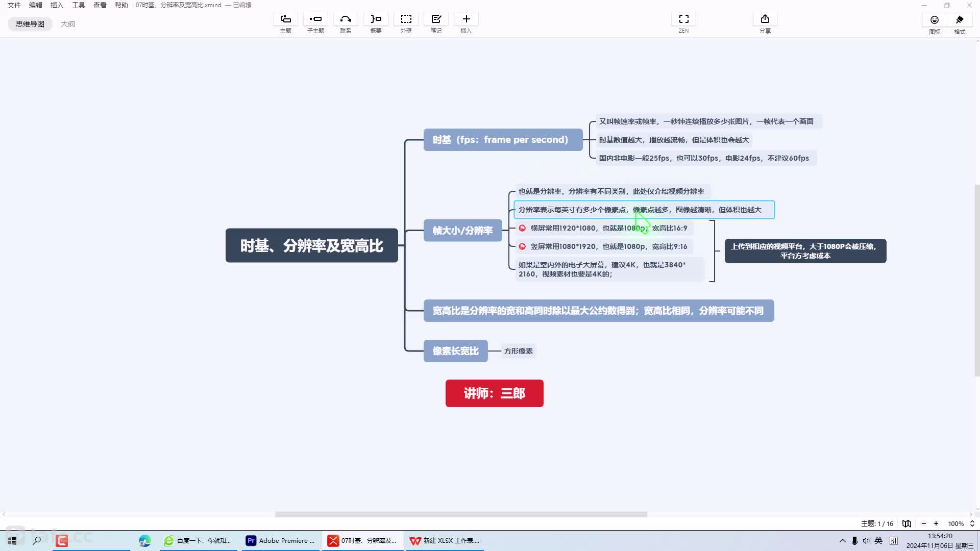Click the vertical scrollbar thumb

pos(977,281)
